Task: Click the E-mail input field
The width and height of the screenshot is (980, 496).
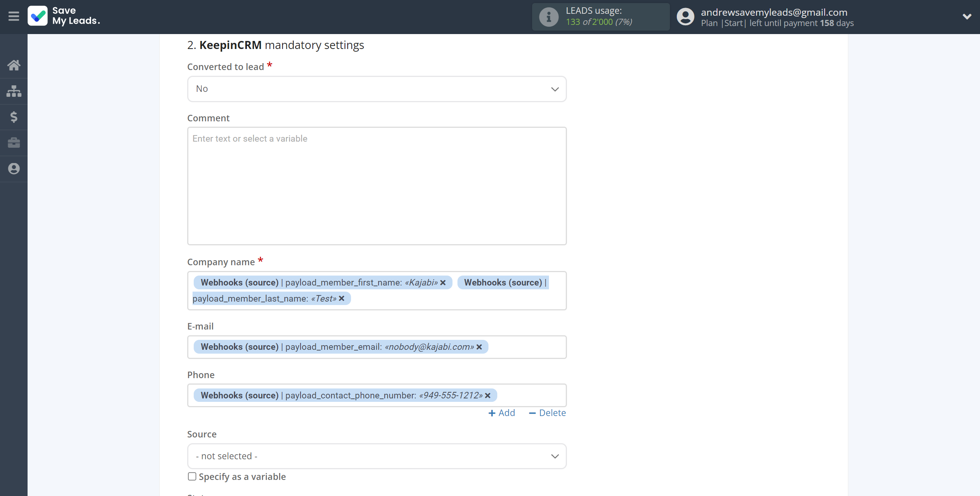Action: pos(377,347)
